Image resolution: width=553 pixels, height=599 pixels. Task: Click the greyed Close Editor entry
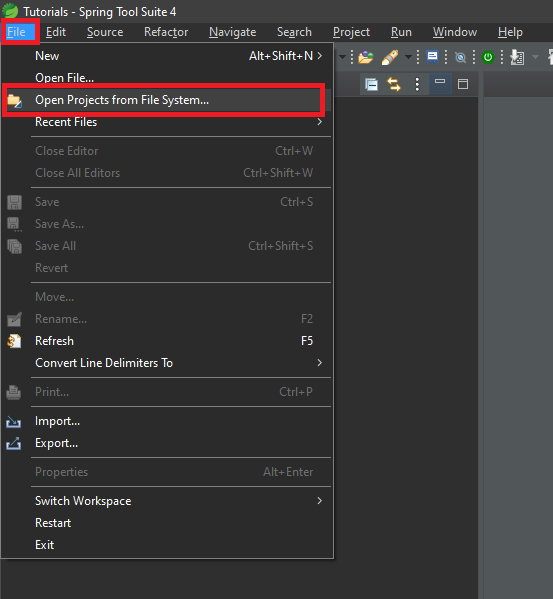[167, 151]
